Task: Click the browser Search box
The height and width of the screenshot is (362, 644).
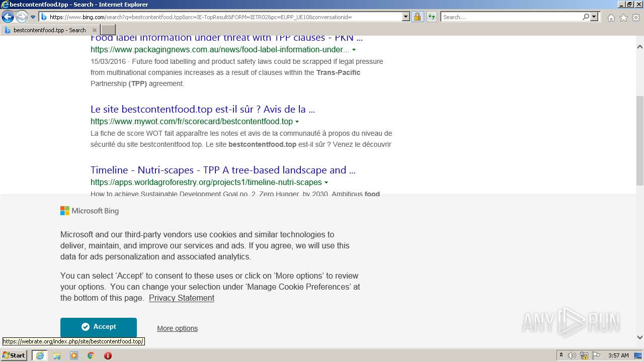Action: tap(512, 17)
